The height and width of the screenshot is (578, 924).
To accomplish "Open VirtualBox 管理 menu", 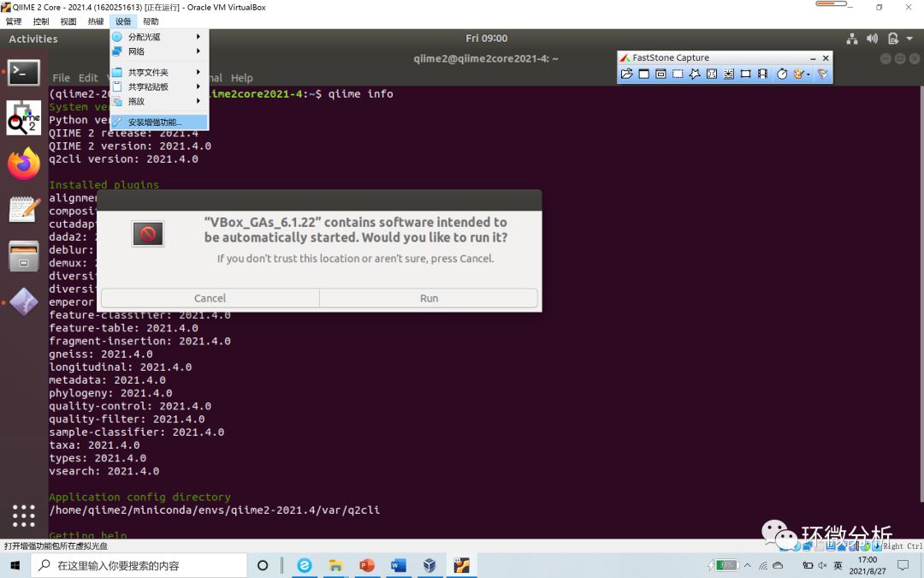I will pyautogui.click(x=14, y=21).
